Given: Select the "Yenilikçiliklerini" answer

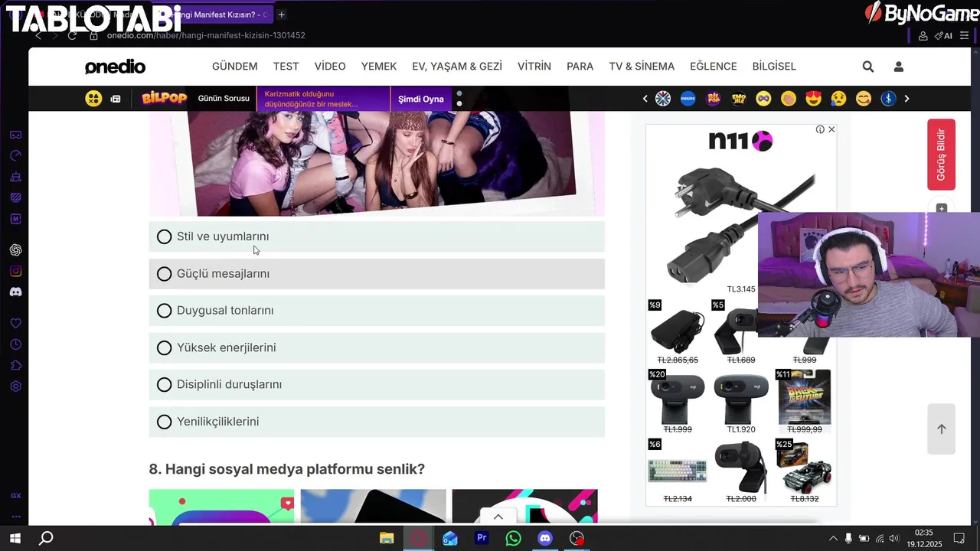Looking at the screenshot, I should tap(377, 422).
